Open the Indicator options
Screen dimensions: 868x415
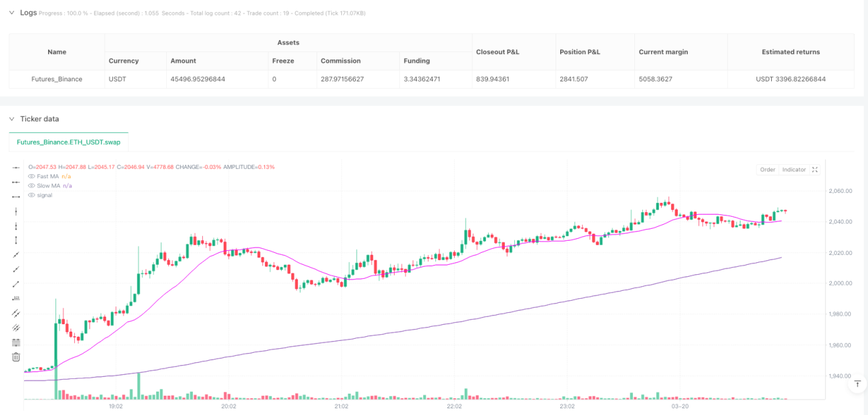(x=794, y=169)
